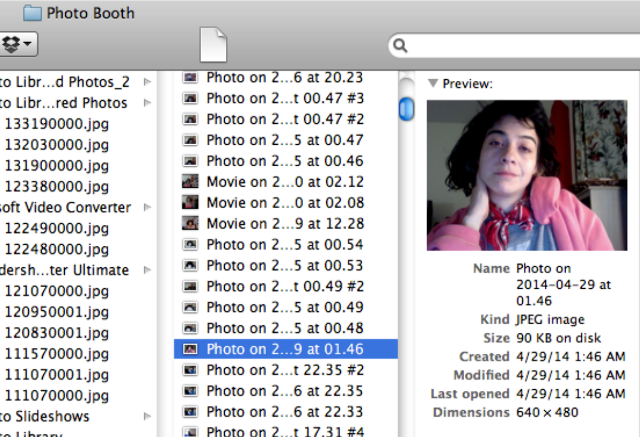Image resolution: width=640 pixels, height=437 pixels.
Task: Select 'Photo on 2...t 00.47 #3' file name
Action: point(285,98)
